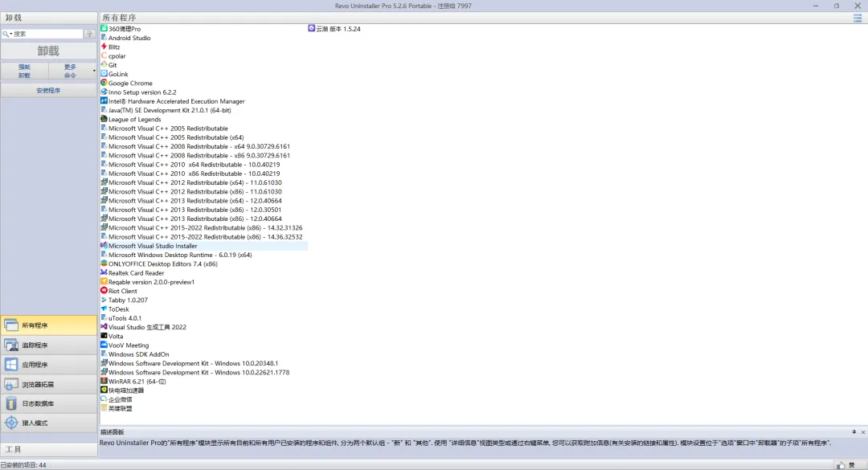Select Microsoft Visual C++ 2005 Redistributable (x64)

[x=176, y=137]
